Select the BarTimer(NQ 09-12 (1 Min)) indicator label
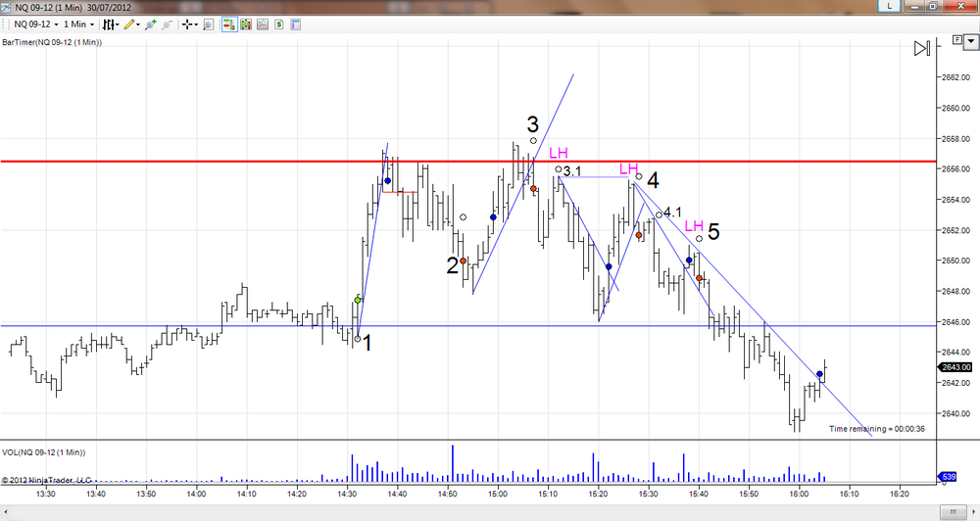Image resolution: width=980 pixels, height=521 pixels. pos(52,42)
